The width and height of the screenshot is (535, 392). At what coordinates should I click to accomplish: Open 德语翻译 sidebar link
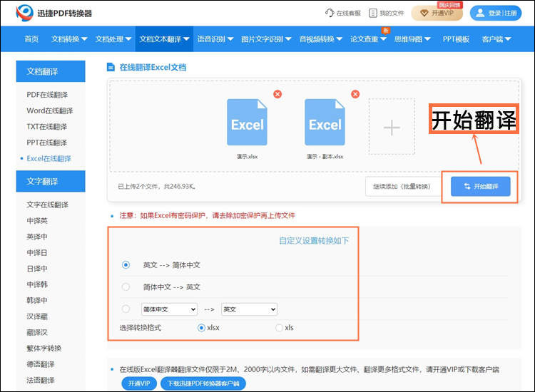click(41, 364)
